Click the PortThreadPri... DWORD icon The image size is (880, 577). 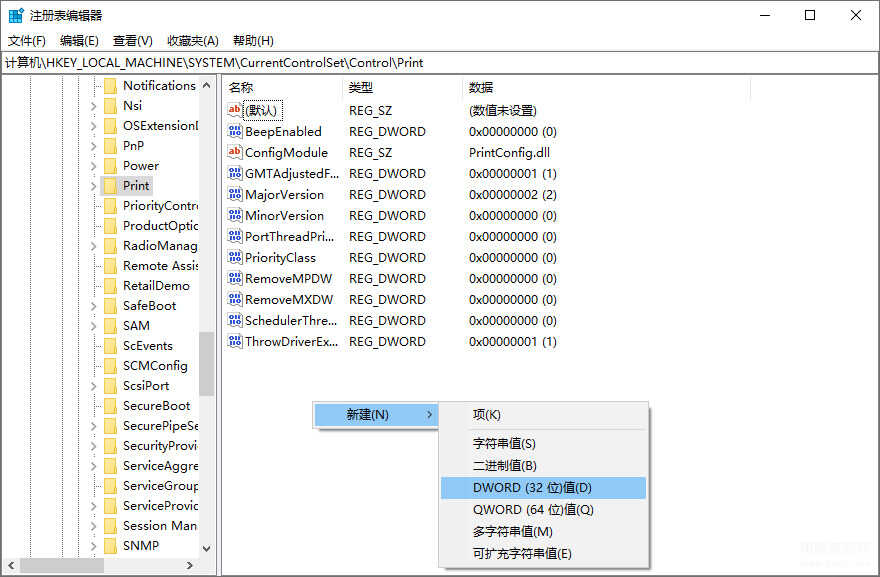[235, 236]
